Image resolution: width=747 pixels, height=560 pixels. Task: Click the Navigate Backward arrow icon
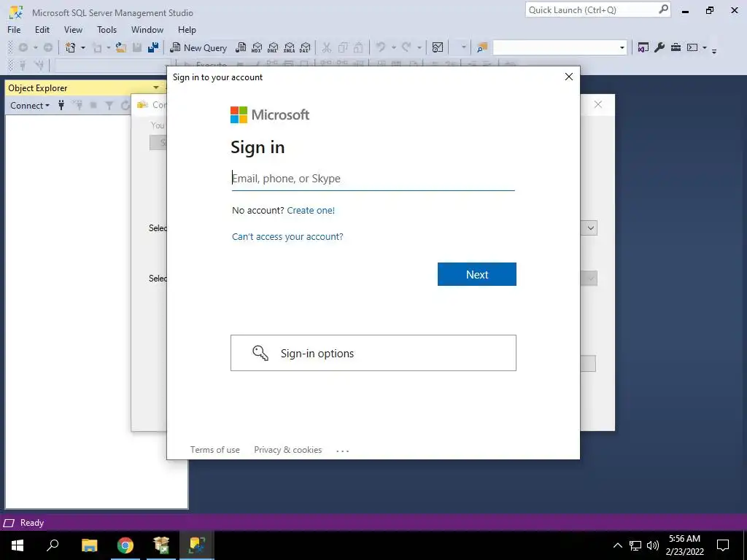tap(23, 47)
